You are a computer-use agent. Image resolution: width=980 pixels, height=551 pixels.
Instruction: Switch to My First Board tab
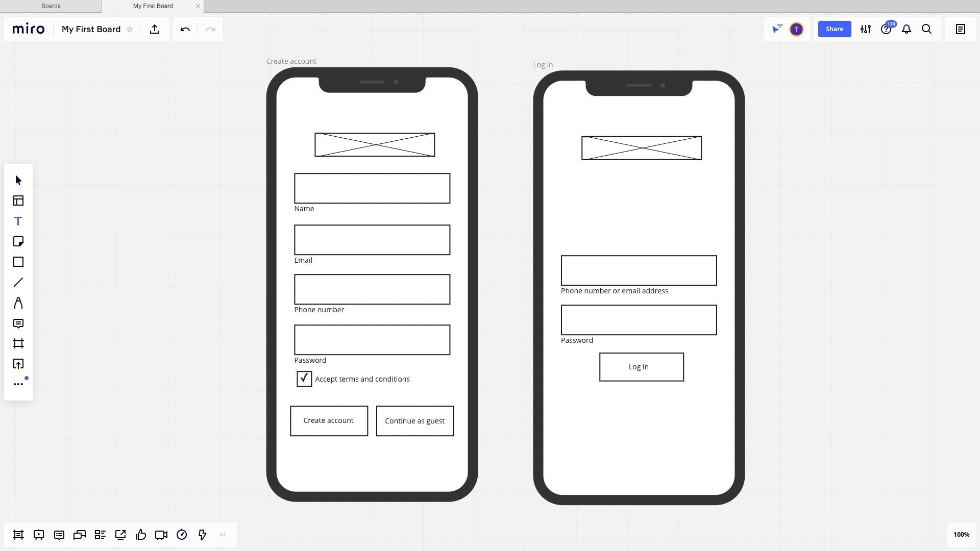(153, 6)
